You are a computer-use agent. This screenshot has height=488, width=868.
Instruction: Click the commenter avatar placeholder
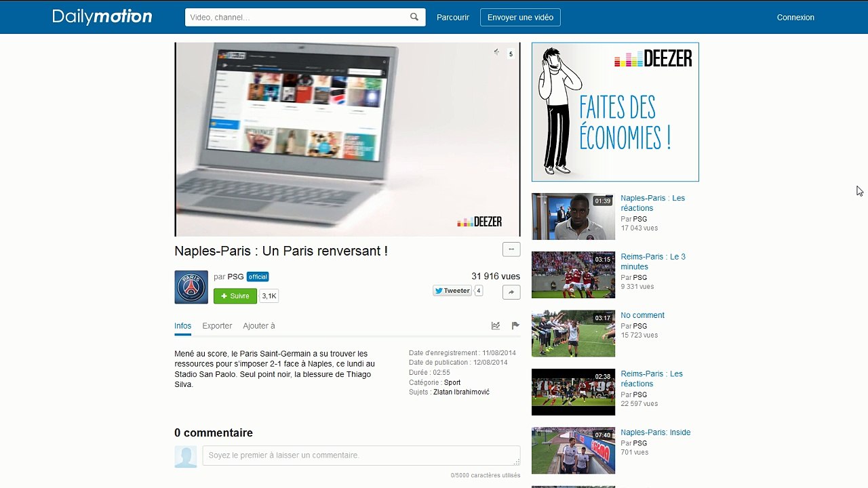[x=186, y=457]
